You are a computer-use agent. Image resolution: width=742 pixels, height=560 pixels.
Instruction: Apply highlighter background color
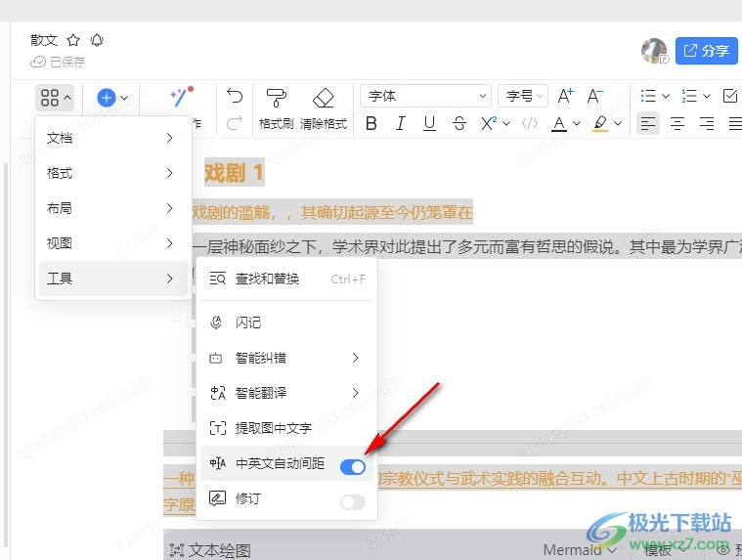tap(600, 124)
